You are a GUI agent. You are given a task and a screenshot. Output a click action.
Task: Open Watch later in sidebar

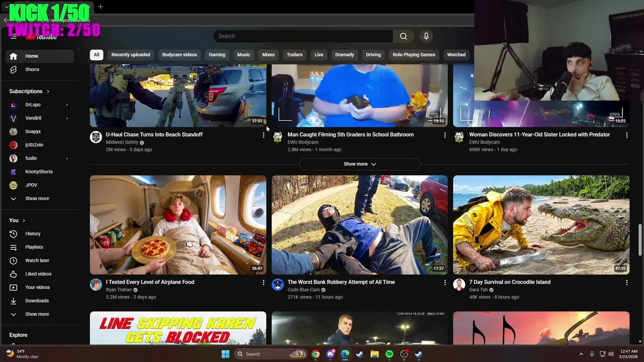pyautogui.click(x=39, y=260)
